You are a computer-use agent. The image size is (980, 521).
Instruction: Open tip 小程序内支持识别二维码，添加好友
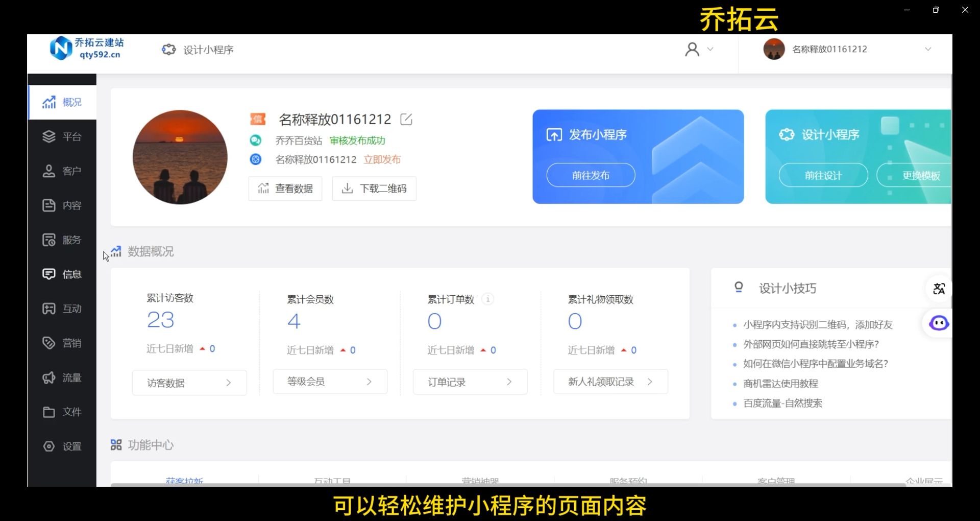[x=818, y=325]
